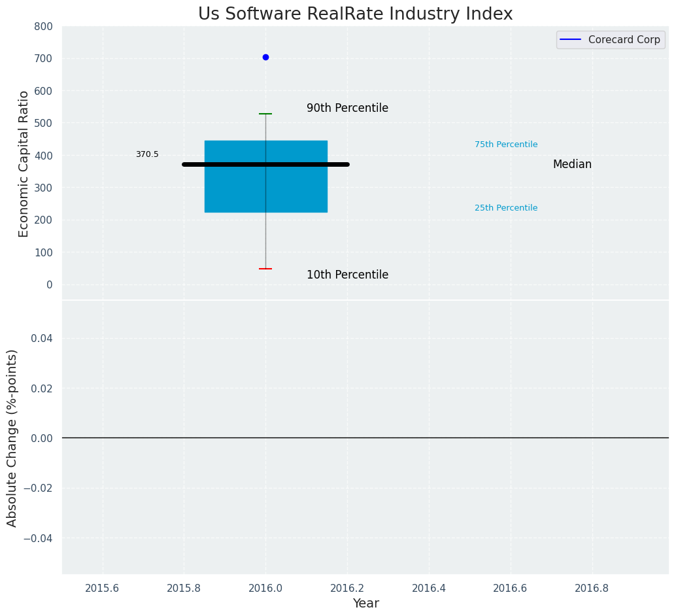Viewport: 676px width, 616px height.
Task: Click the 2016.8 x-axis tick label
Action: 592,588
